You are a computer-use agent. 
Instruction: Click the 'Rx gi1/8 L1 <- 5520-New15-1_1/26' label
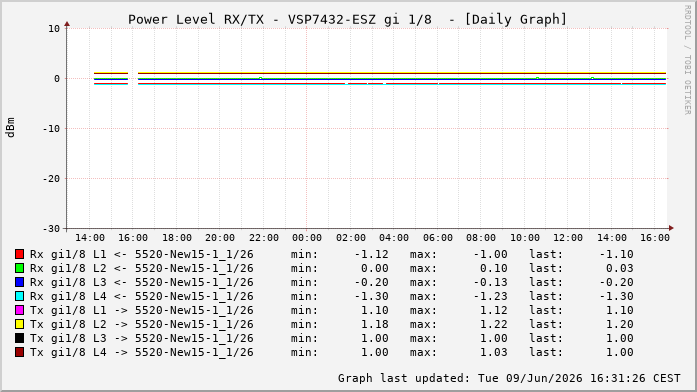pos(141,255)
